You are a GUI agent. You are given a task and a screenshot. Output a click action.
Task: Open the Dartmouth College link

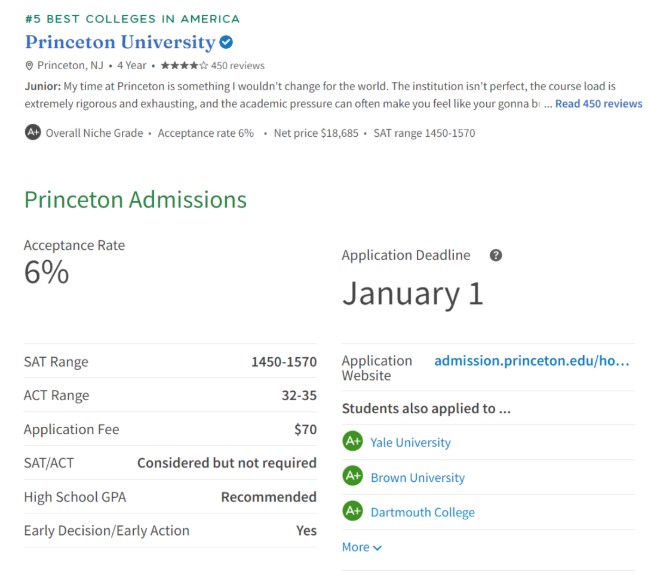[422, 512]
